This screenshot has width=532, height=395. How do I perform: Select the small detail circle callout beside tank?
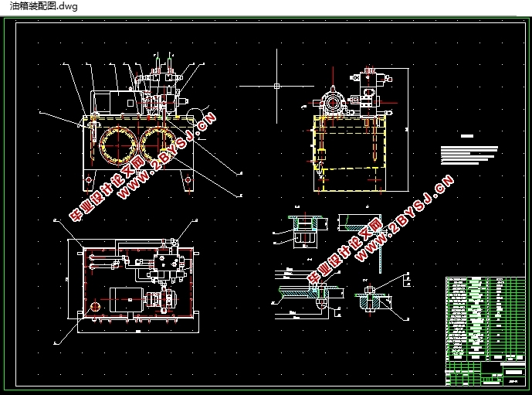point(195,116)
